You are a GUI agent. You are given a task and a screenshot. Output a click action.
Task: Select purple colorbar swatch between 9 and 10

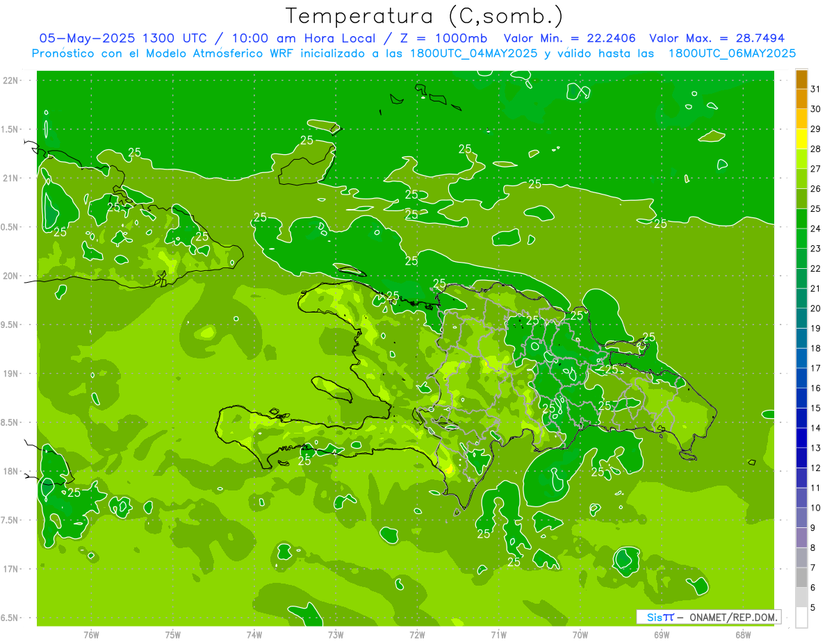(801, 518)
